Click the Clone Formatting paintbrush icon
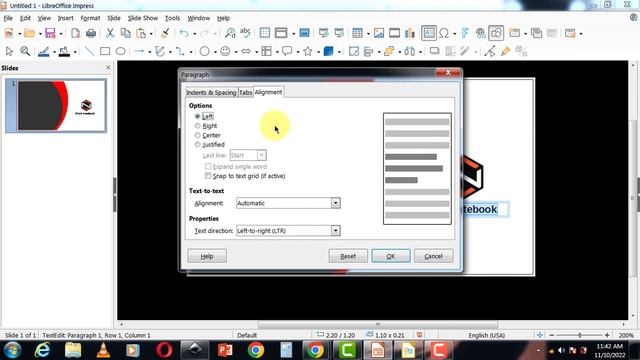Screen dimensions: 640x360 tap(165, 33)
